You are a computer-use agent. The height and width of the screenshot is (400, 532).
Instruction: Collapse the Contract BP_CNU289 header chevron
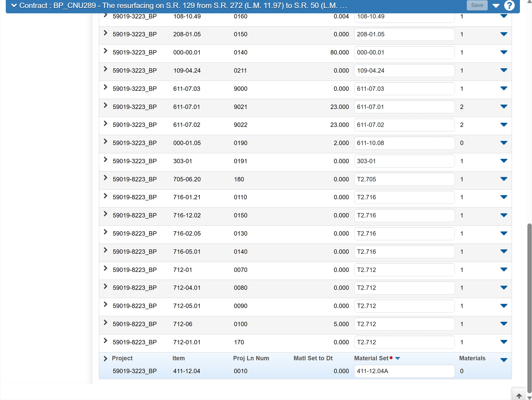click(x=14, y=5)
